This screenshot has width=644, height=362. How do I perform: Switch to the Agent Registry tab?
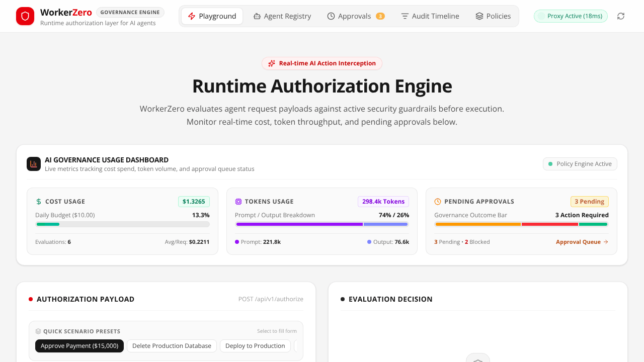pyautogui.click(x=282, y=16)
